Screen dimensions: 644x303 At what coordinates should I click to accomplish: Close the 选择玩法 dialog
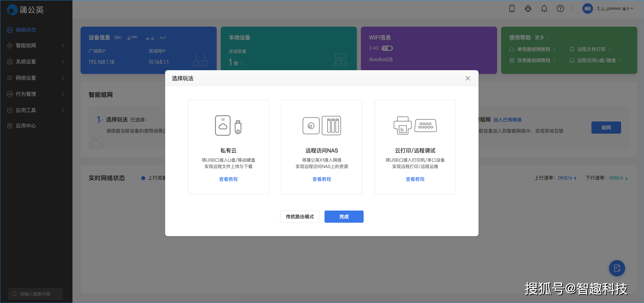tap(468, 78)
